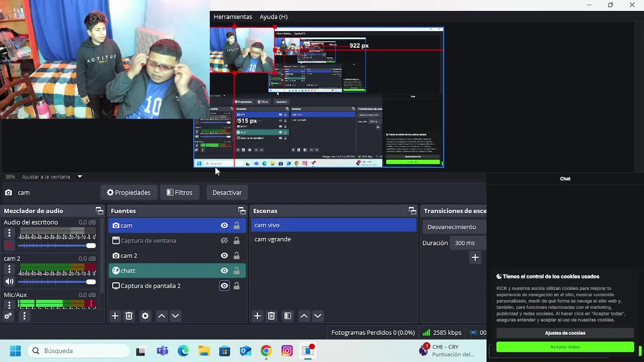Screen dimensions: 644x362
Task: Move the selected scene up
Action: pos(304,316)
